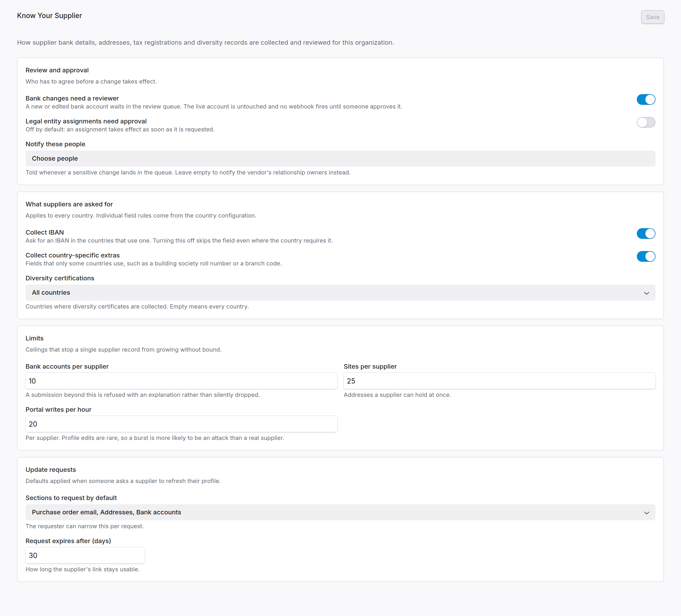Turn off the Collect IBAN switch
The width and height of the screenshot is (681, 616).
pyautogui.click(x=646, y=233)
